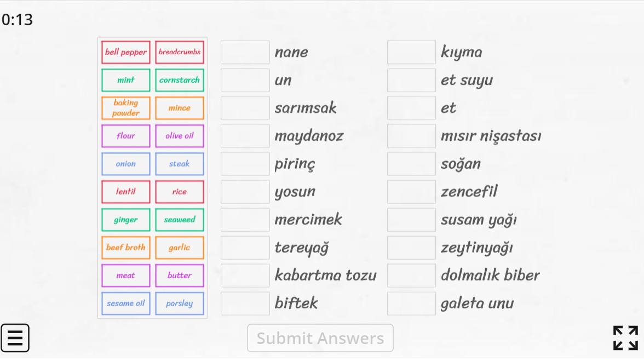This screenshot has height=361, width=644.
Task: Select the 'baking powder' word tile
Action: click(x=126, y=108)
